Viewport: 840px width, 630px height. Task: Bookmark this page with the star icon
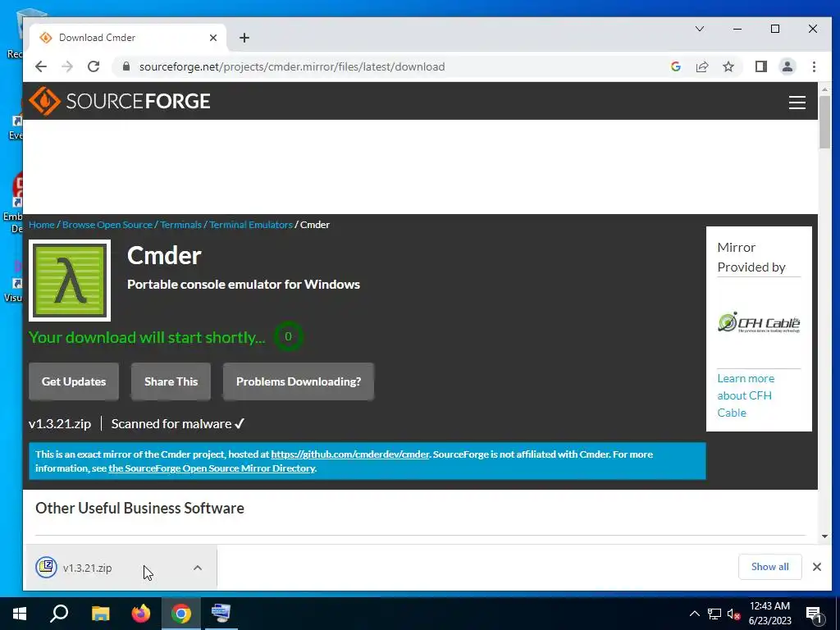[x=728, y=66]
